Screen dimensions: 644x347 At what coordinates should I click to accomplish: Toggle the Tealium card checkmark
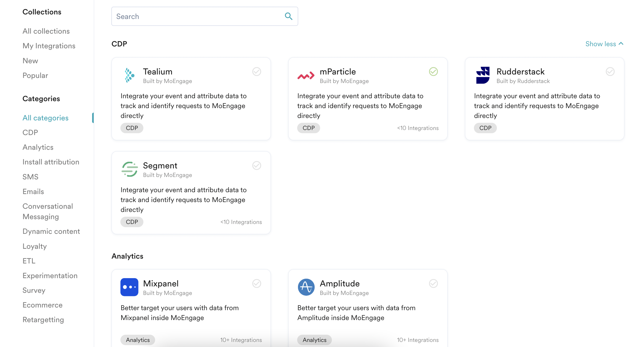257,72
